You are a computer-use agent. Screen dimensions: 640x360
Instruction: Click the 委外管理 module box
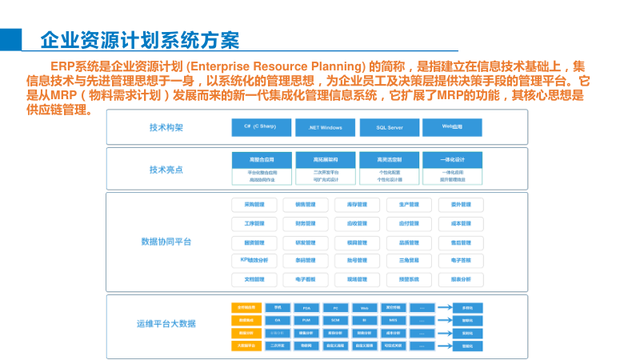click(461, 204)
